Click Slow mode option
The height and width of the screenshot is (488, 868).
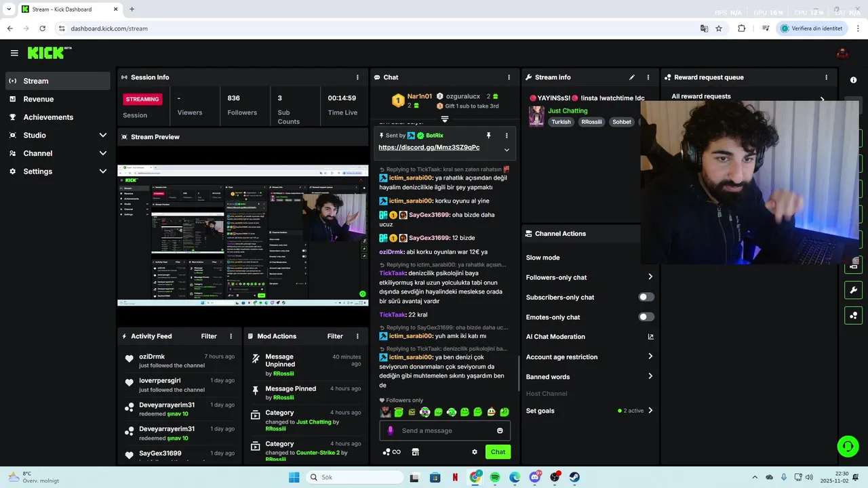[542, 258]
